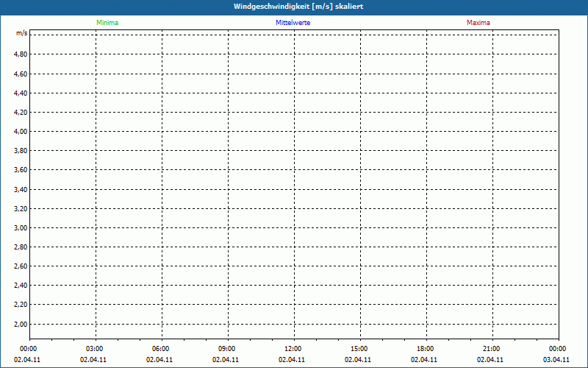Click the Maxima legend label
This screenshot has height=368, width=588.
[478, 23]
